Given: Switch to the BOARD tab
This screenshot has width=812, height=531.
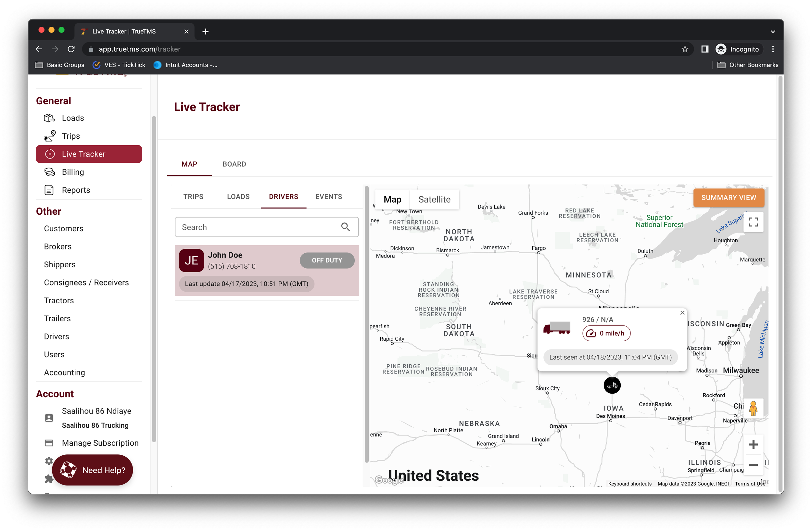Looking at the screenshot, I should coord(234,164).
